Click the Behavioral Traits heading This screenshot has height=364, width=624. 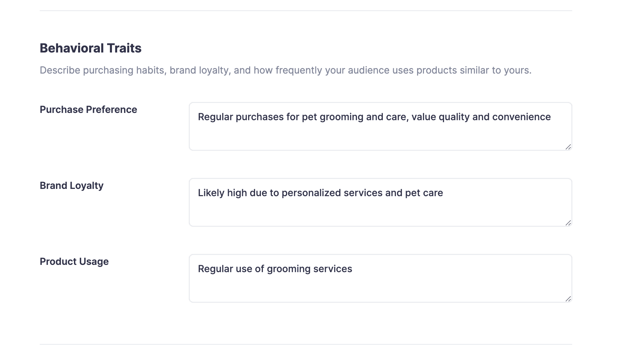coord(91,48)
